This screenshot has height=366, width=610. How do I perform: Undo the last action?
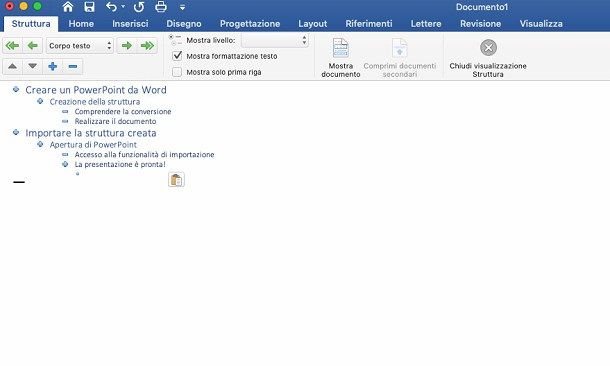pos(111,7)
